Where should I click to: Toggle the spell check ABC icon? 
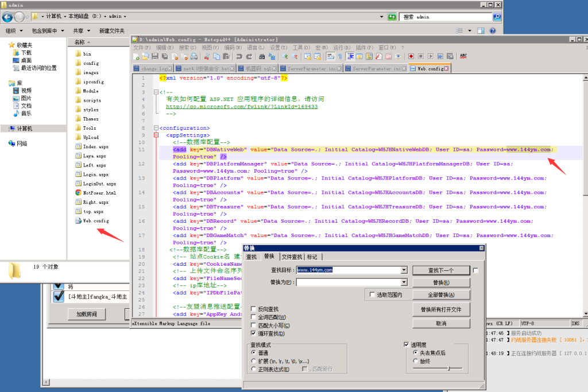click(463, 56)
